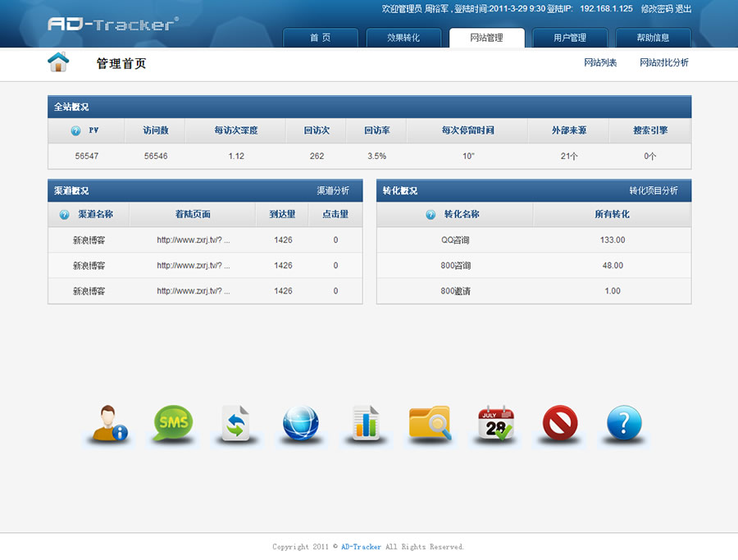
Task: Click the 外部来源 column header
Action: coord(569,130)
